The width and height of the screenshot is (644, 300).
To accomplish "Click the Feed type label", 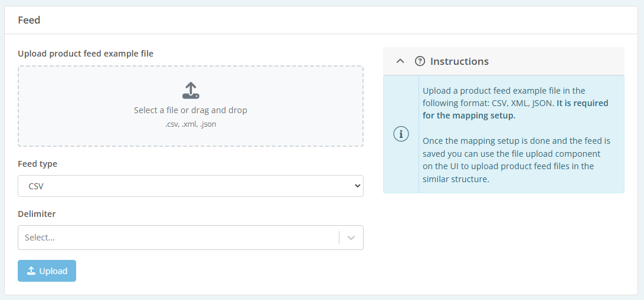I will 37,164.
